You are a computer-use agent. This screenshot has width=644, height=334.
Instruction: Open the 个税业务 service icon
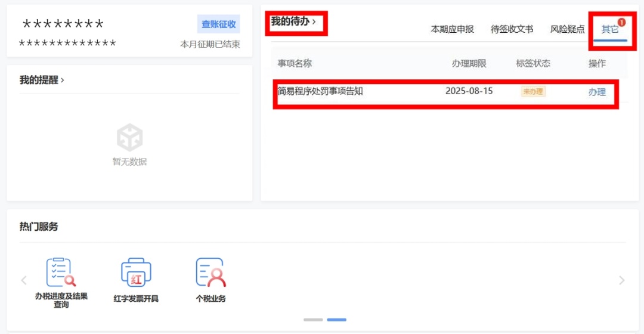click(210, 273)
